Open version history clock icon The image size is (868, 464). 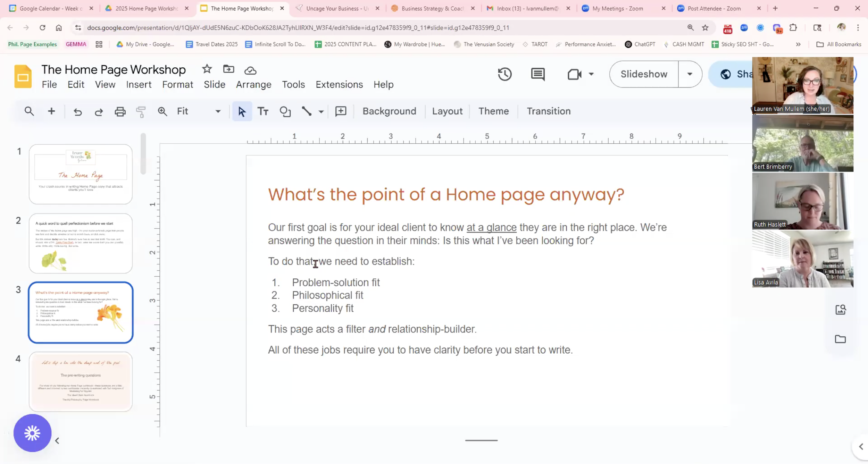[x=504, y=74]
